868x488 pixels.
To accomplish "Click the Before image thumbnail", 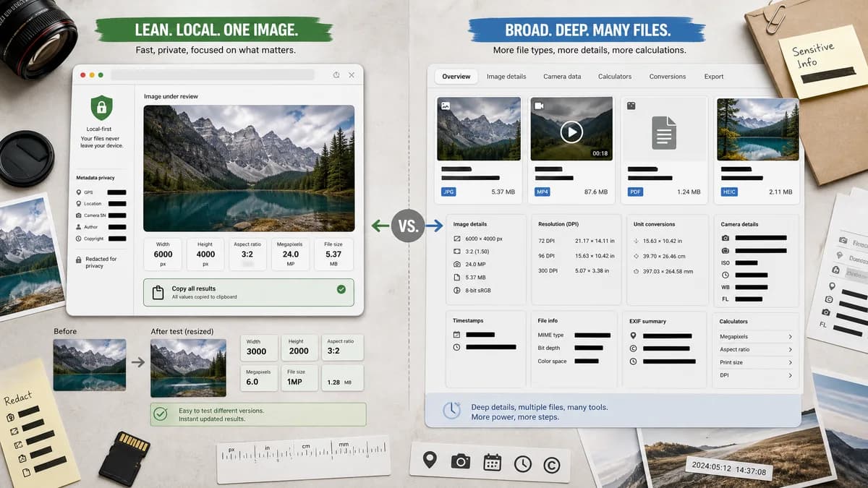I will pyautogui.click(x=89, y=366).
